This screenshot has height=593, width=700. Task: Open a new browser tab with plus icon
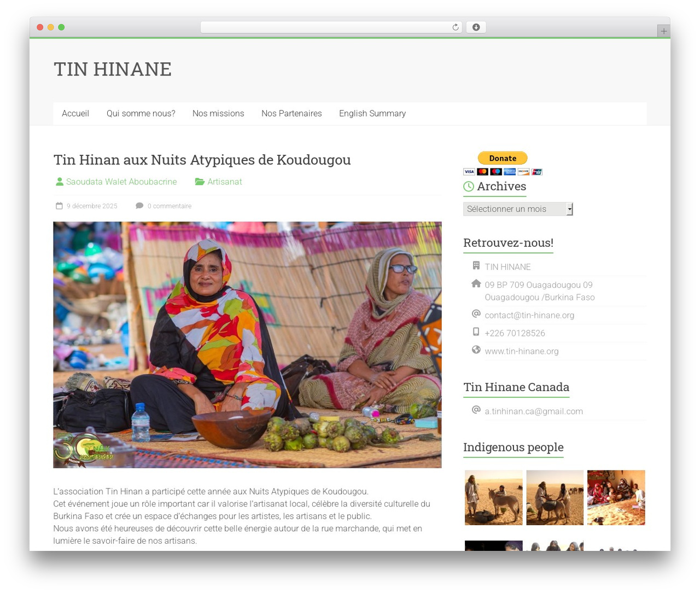(663, 31)
